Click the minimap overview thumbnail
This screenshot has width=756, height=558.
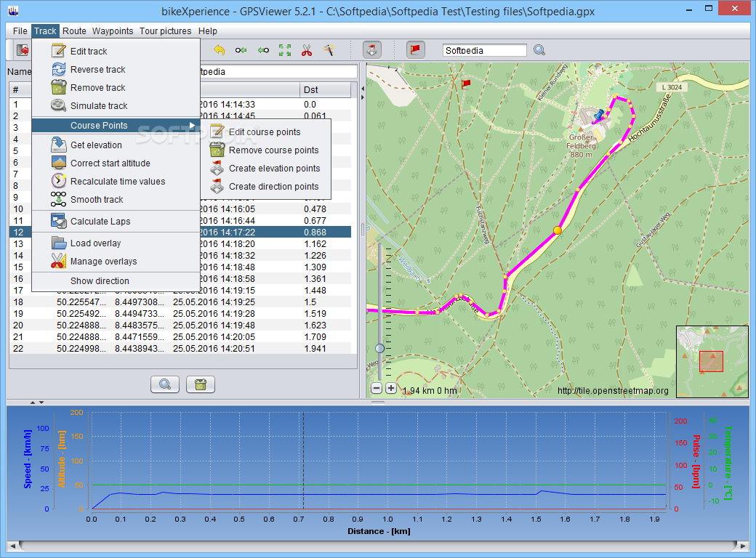[x=712, y=361]
